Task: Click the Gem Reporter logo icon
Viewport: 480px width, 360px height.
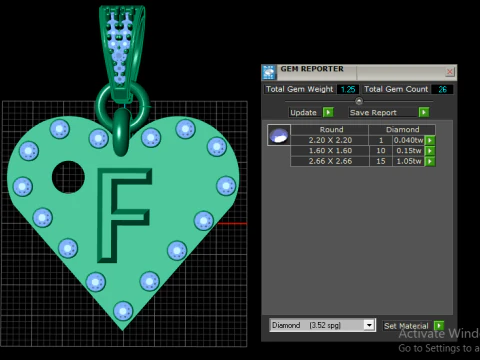Action: (269, 72)
